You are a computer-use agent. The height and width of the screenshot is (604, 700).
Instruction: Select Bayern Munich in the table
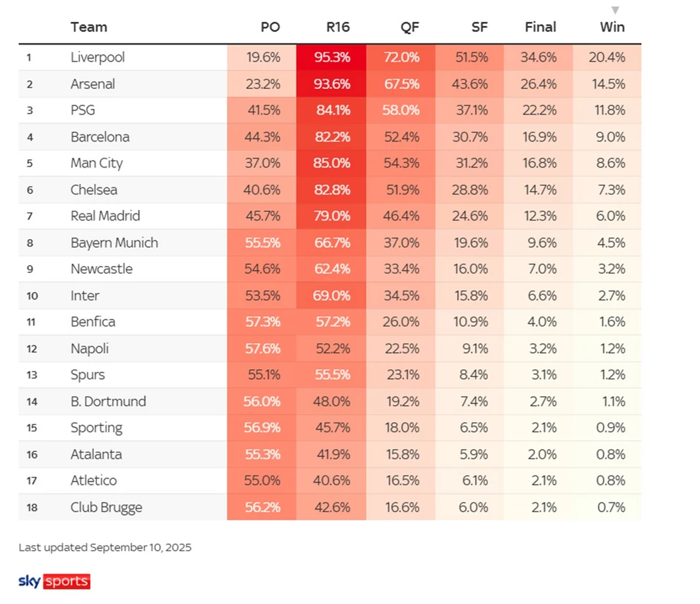[x=114, y=243]
